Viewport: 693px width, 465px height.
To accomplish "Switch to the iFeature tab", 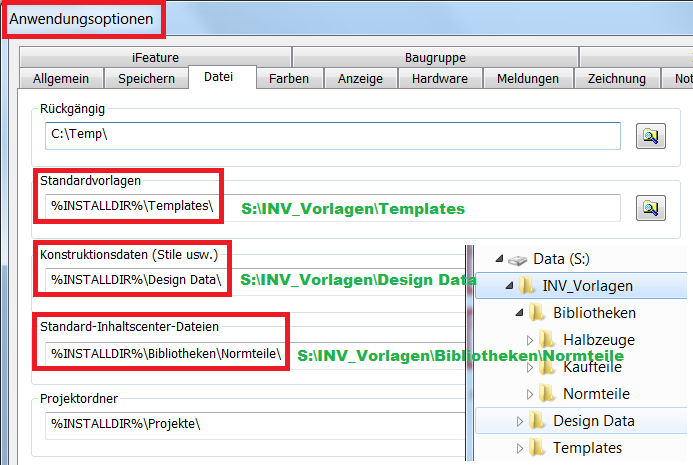I will pyautogui.click(x=155, y=57).
